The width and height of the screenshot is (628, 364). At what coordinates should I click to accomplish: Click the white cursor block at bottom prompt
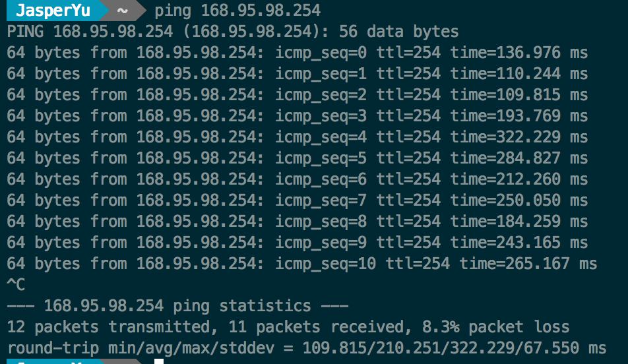(158, 361)
